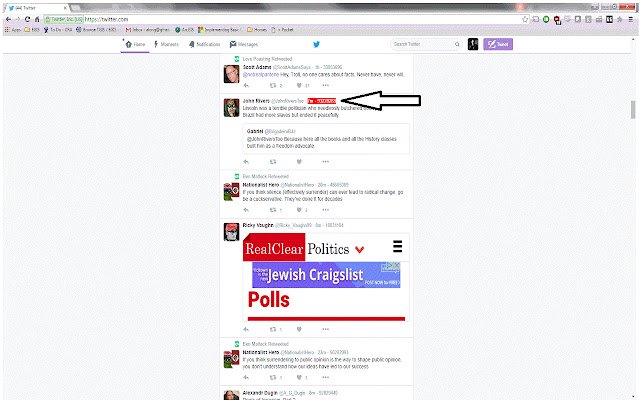Reply to the Scott Adams tweet
Screen dimensions: 640x400
click(x=246, y=85)
